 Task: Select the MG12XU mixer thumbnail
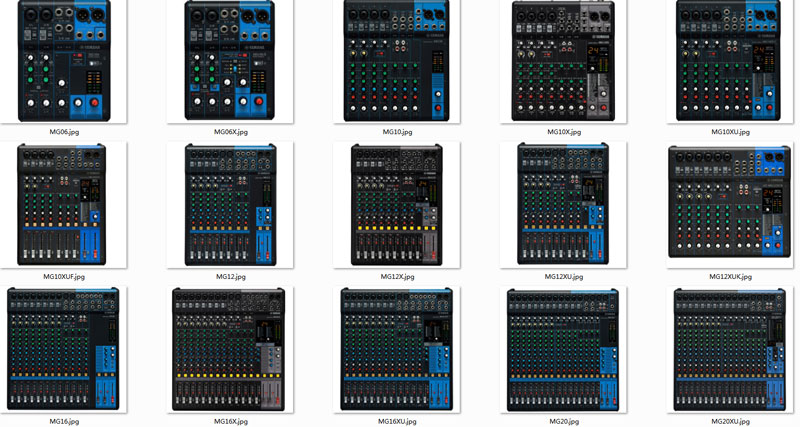pos(563,204)
